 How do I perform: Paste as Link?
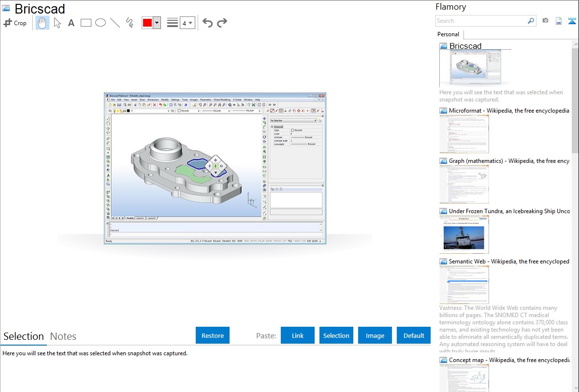point(298,335)
